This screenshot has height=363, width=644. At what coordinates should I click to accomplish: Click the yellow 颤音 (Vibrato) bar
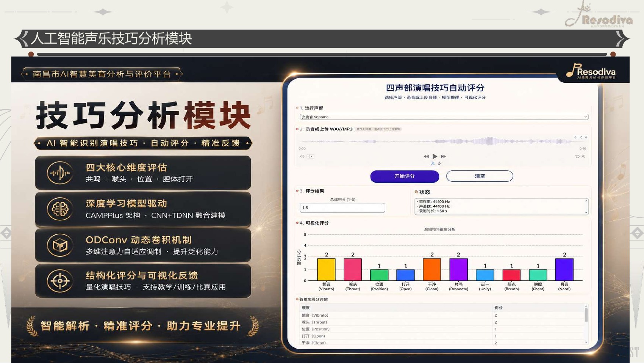[x=326, y=270]
